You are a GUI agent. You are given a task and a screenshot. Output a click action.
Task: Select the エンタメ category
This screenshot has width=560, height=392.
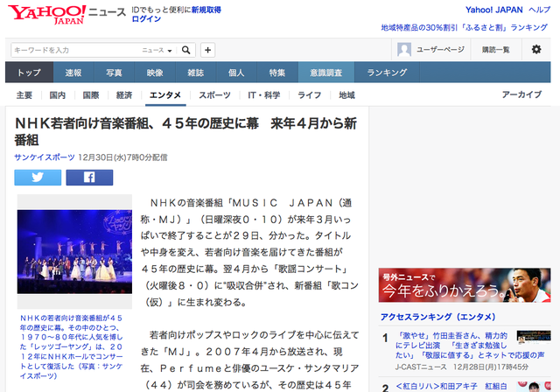pos(165,95)
